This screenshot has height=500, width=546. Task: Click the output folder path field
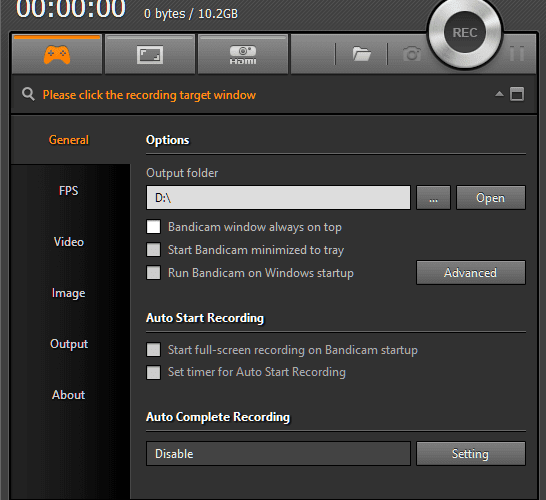pyautogui.click(x=278, y=197)
